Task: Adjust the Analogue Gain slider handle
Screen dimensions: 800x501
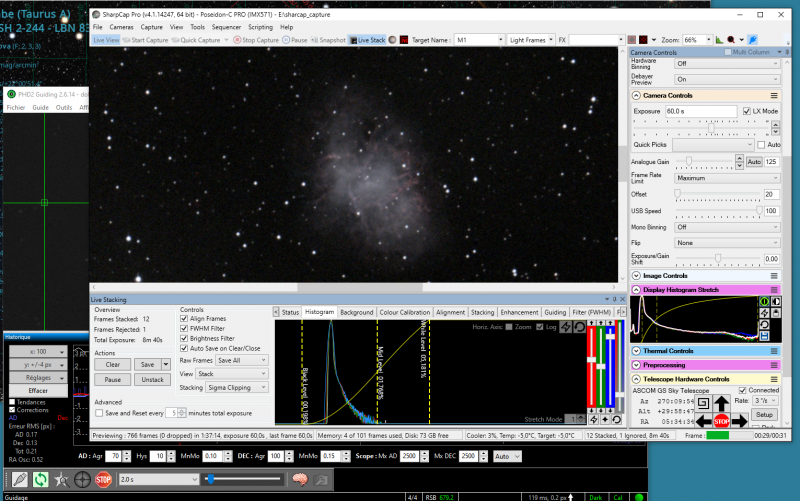Action: coord(689,161)
